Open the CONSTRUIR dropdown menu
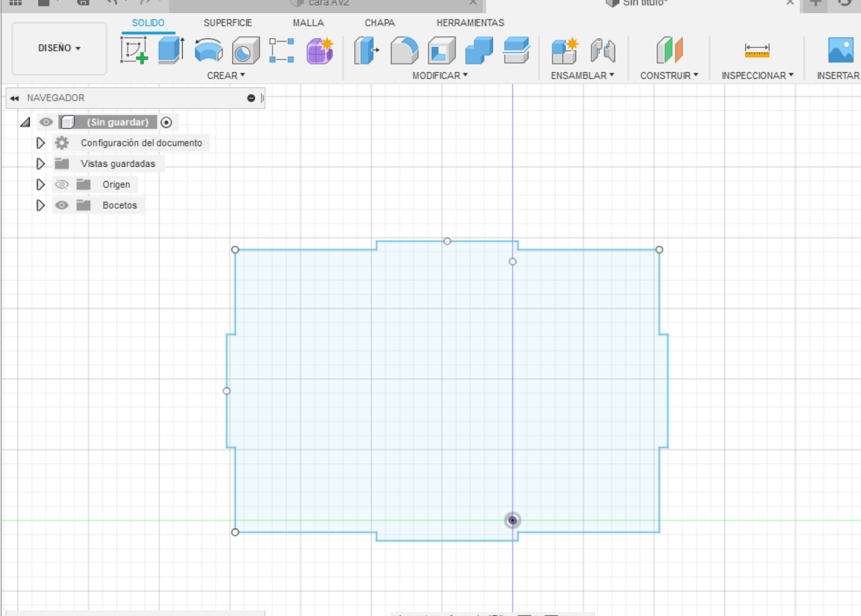The image size is (861, 616). (x=669, y=76)
